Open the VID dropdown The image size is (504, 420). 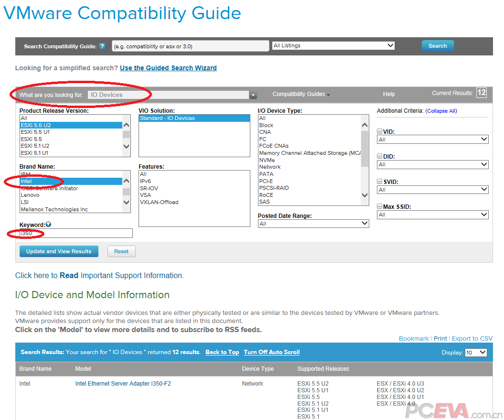tap(433, 139)
